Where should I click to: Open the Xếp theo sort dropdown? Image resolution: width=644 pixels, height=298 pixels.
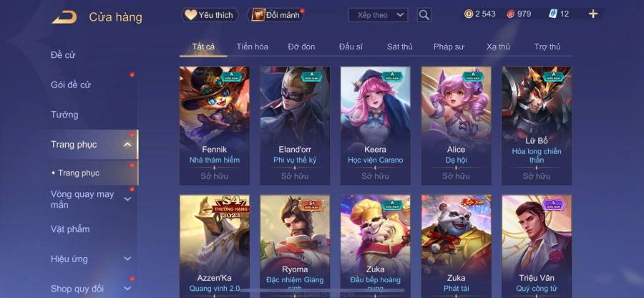point(378,15)
